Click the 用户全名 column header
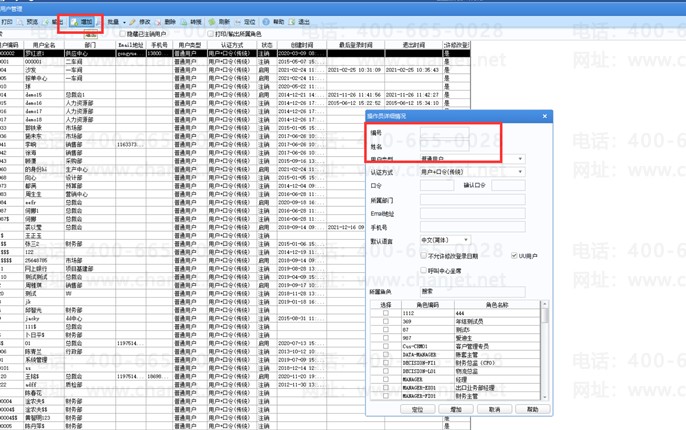The width and height of the screenshot is (686, 430). point(44,45)
